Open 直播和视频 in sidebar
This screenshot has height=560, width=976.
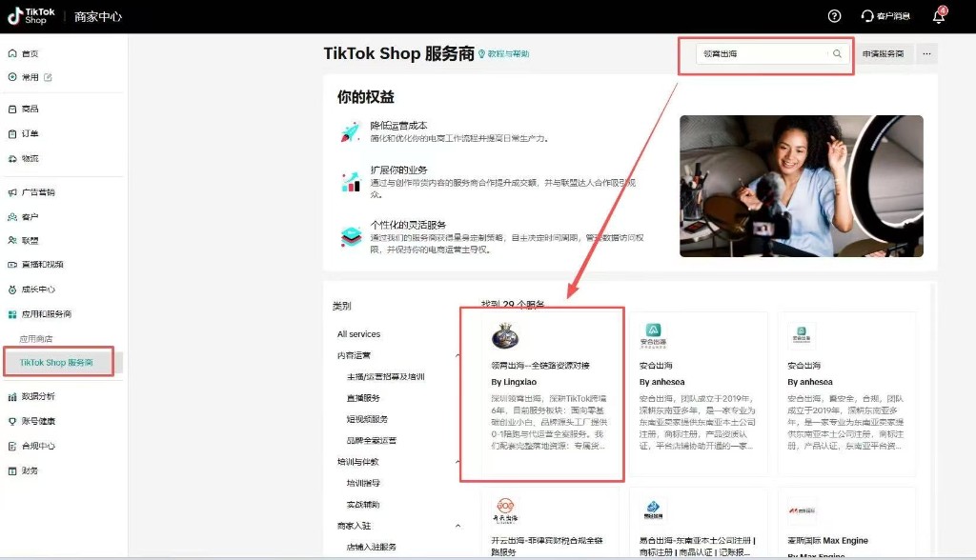pos(42,265)
